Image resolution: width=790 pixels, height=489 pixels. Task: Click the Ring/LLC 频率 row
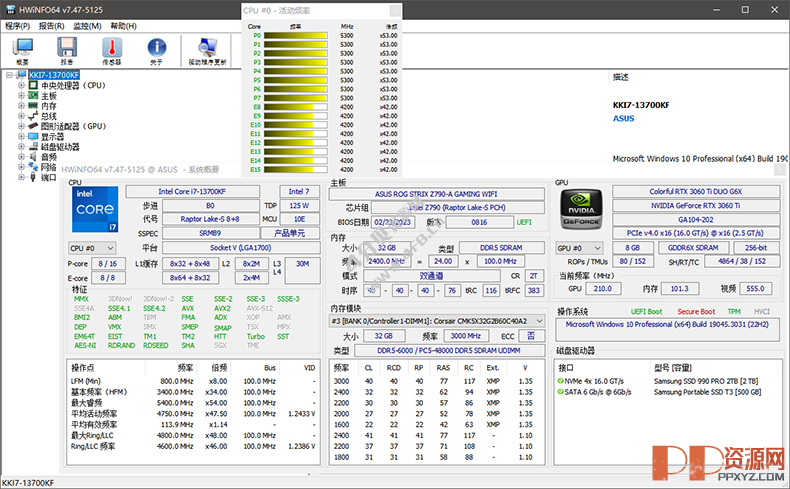[193, 446]
